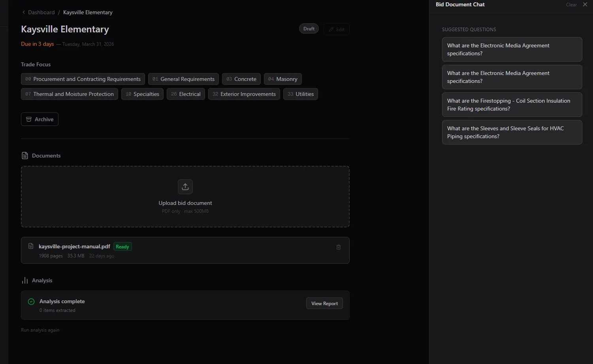Open the Dashboard breadcrumb link
The width and height of the screenshot is (593, 364).
pyautogui.click(x=41, y=13)
